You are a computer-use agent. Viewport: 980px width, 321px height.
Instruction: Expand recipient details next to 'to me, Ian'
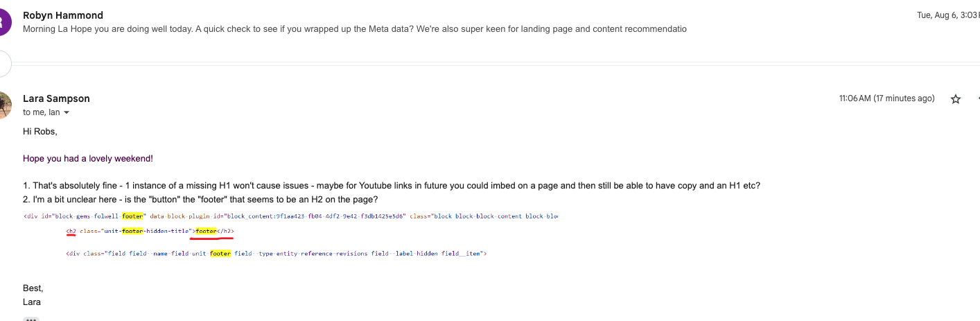pos(67,113)
